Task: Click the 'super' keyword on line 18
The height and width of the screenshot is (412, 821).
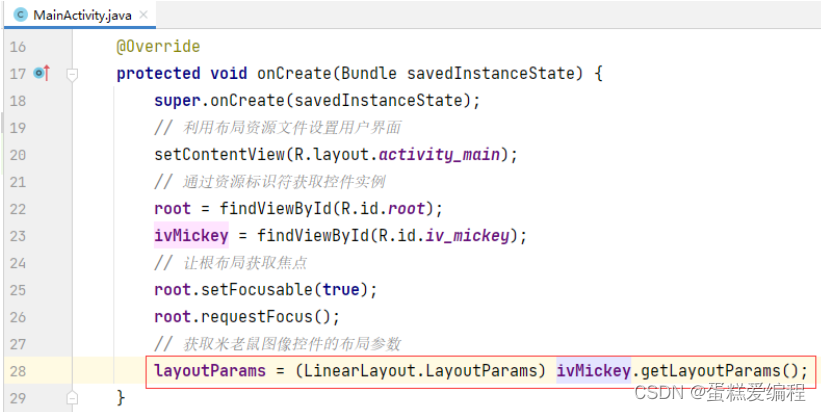Action: coord(177,101)
